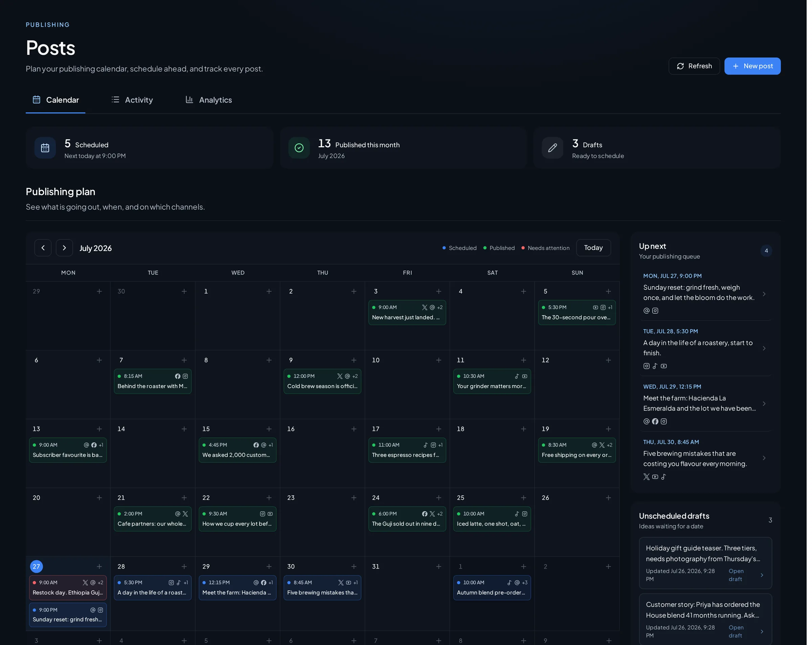812x645 pixels.
Task: Add a post on July 16
Action: [354, 429]
